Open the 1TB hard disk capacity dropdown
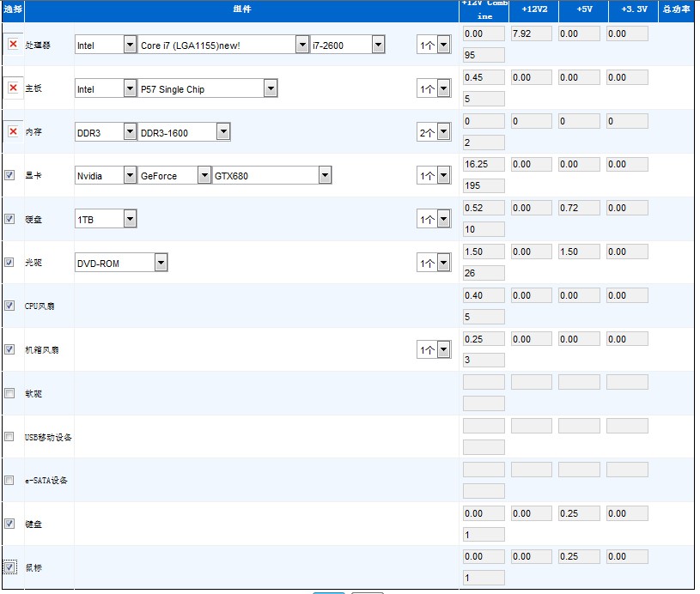This screenshot has width=700, height=594. pyautogui.click(x=106, y=219)
